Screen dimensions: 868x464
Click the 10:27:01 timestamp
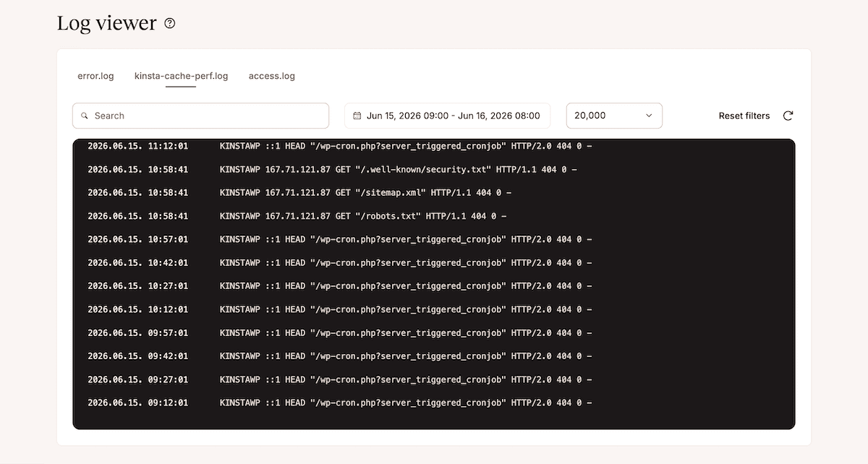[x=137, y=286]
